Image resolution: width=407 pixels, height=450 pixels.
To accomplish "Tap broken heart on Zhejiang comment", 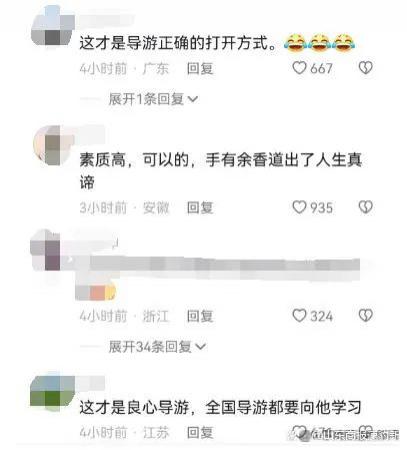I will pos(366,316).
